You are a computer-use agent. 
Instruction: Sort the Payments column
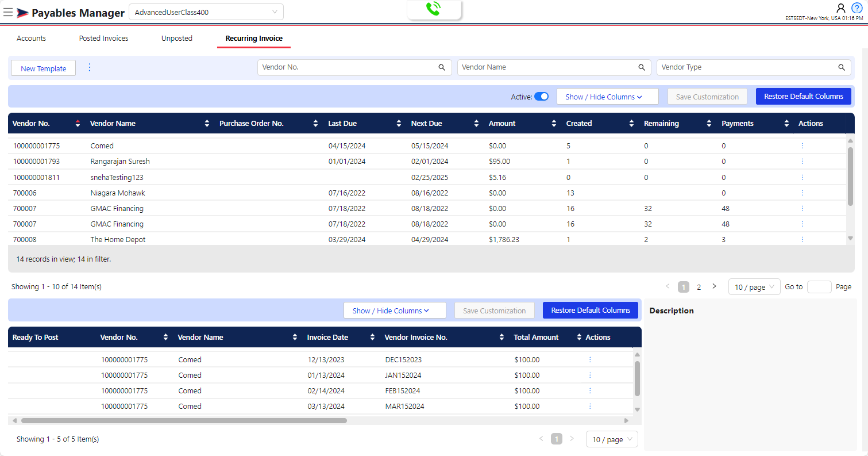pyautogui.click(x=786, y=123)
